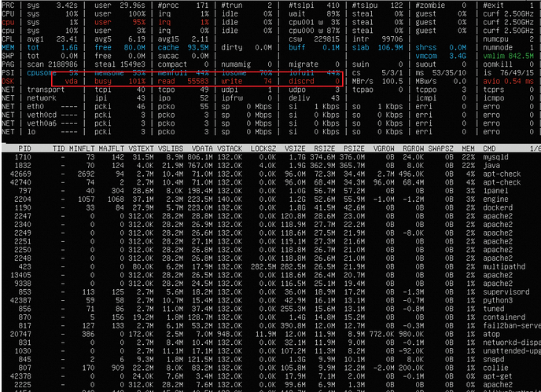Click the PSI row label
Image resolution: width=541 pixels, height=392 pixels.
pos(8,73)
